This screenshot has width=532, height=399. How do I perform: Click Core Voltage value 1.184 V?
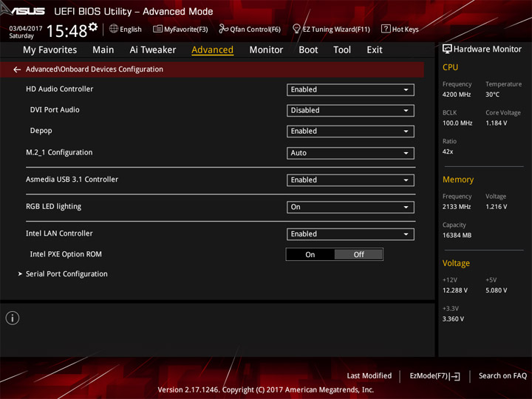[x=497, y=123]
